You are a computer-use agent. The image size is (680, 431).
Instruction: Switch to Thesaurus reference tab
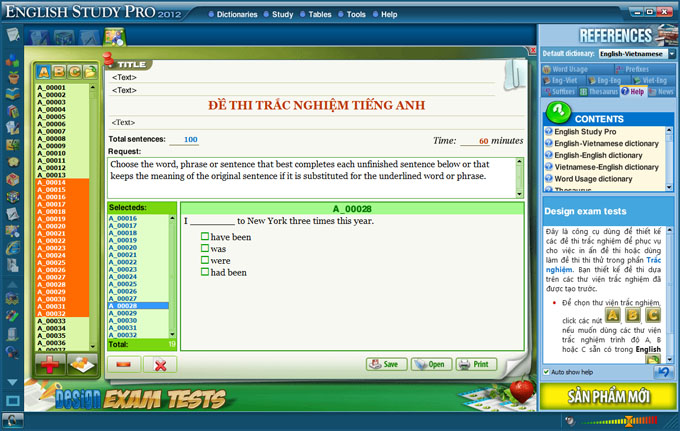[x=599, y=91]
